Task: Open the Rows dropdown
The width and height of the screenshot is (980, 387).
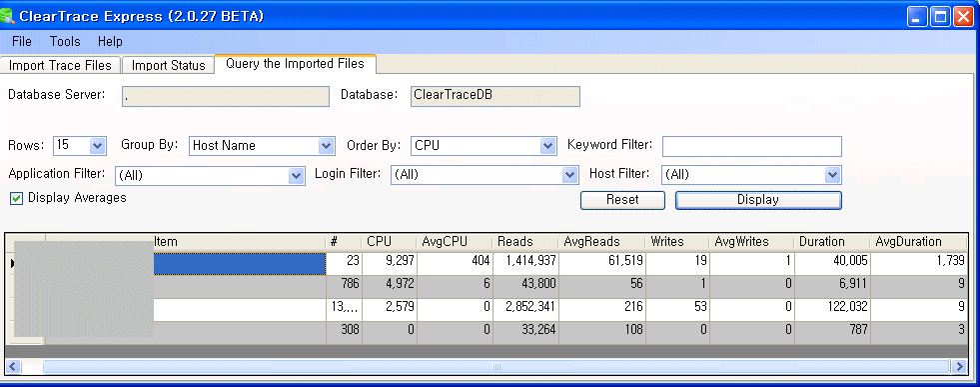Action: (x=98, y=146)
